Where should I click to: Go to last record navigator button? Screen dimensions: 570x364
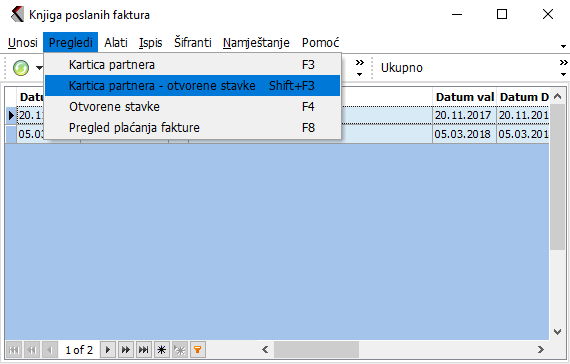pos(144,350)
